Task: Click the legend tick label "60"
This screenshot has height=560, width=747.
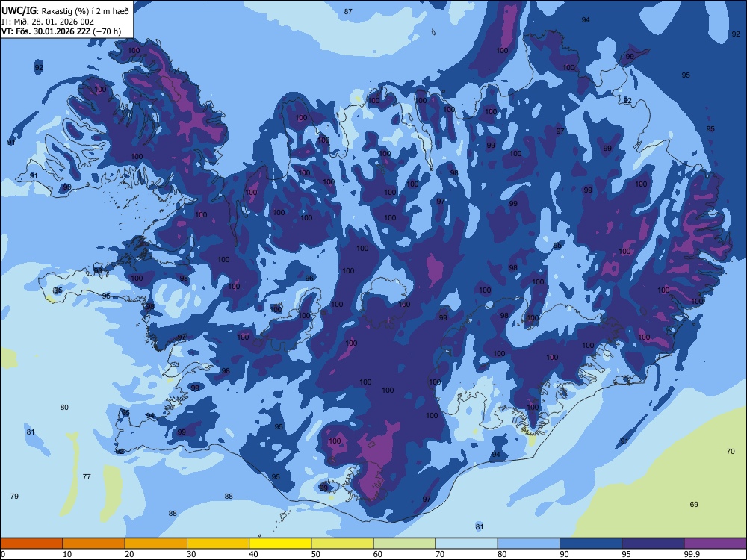Action: tap(378, 554)
